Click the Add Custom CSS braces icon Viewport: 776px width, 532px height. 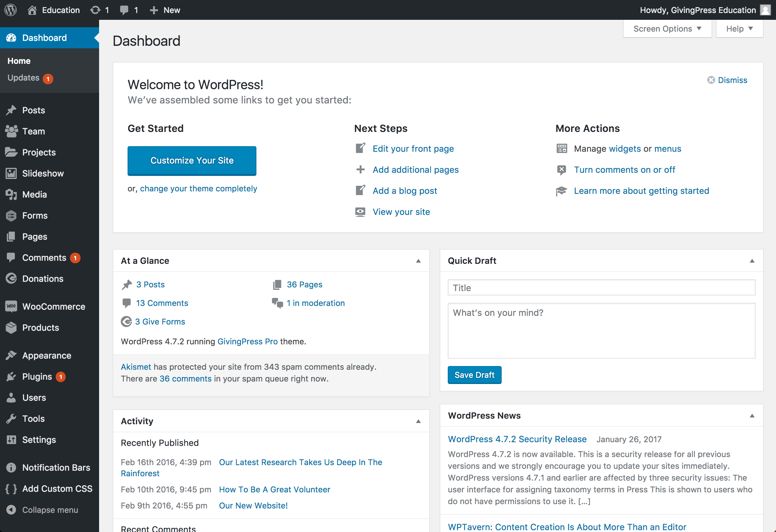tap(11, 489)
